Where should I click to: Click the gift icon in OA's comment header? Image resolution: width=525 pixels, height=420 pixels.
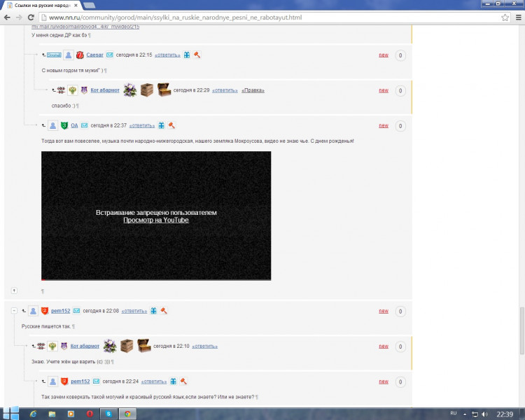(x=162, y=125)
